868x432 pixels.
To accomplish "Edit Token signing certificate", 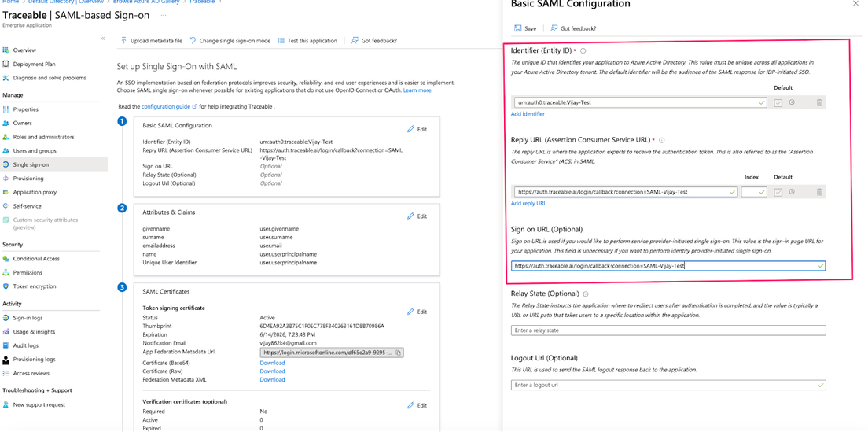I will click(417, 312).
